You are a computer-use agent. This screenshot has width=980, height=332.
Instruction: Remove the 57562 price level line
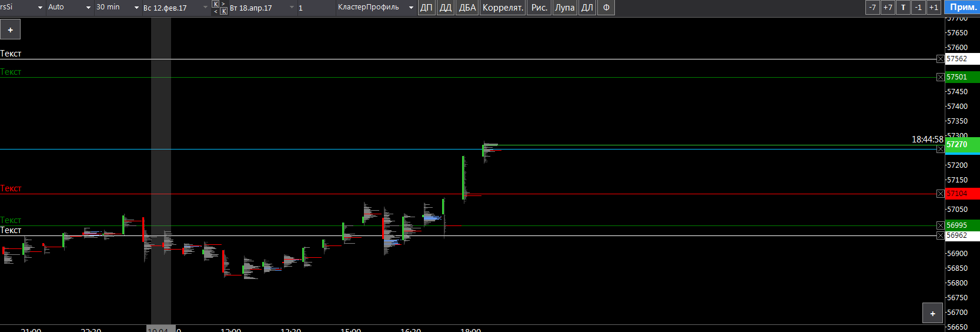click(940, 59)
